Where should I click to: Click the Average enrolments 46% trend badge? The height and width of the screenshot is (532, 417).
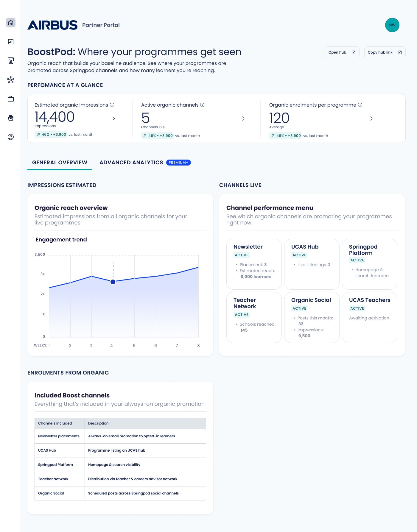[x=286, y=136]
